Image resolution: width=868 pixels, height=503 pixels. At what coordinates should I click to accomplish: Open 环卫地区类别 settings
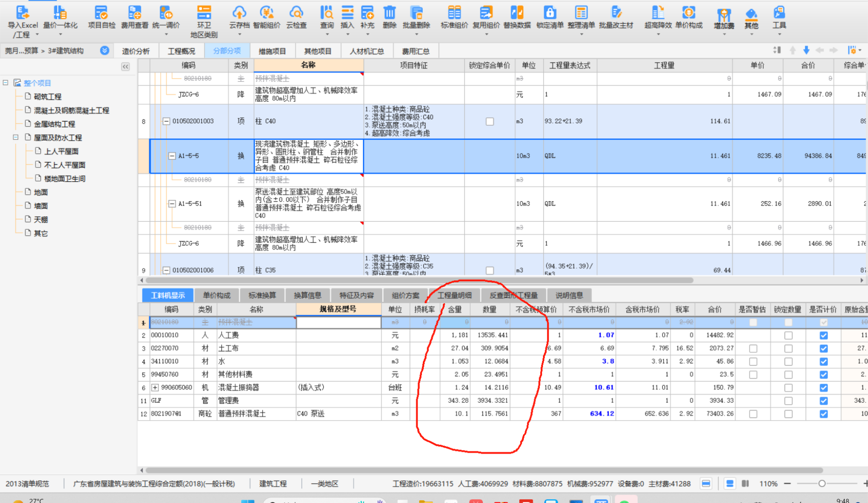click(x=204, y=21)
